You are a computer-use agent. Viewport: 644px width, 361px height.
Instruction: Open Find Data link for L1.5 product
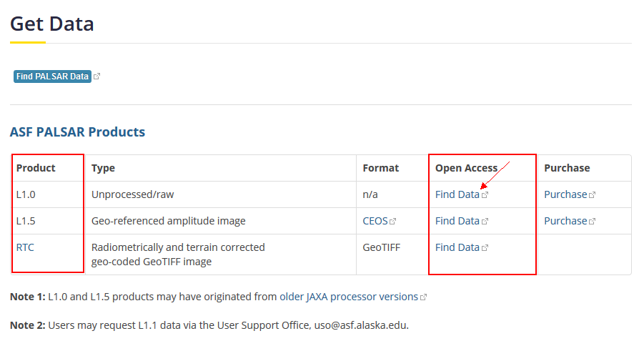pos(457,221)
